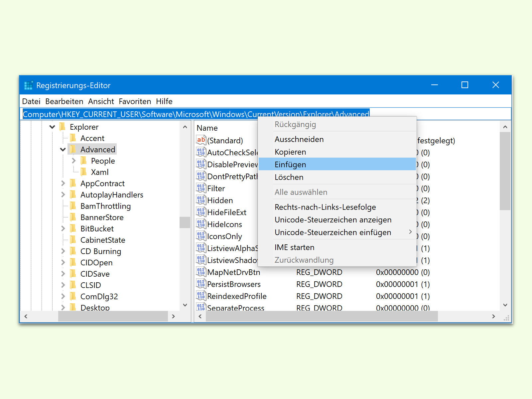Click the People folder icon
This screenshot has width=532, height=399.
[x=84, y=161]
